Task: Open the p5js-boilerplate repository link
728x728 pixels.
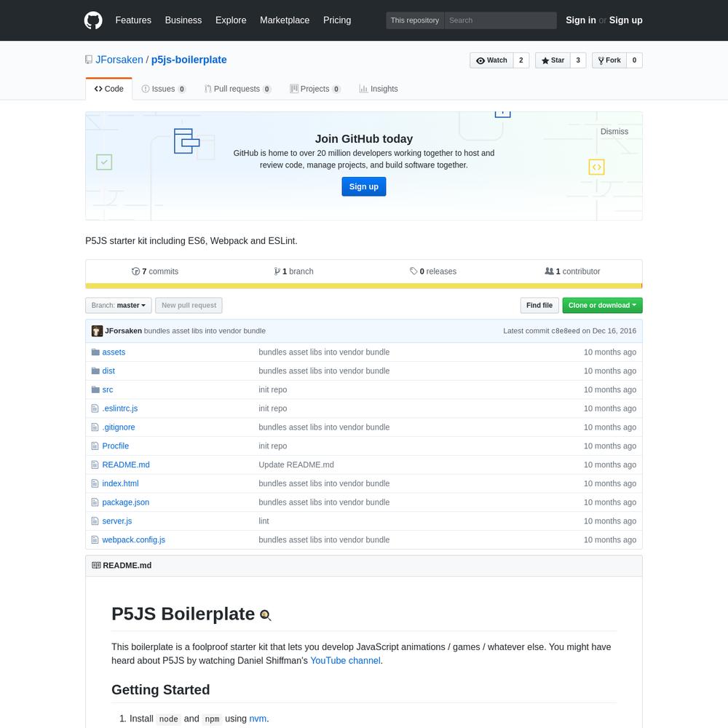Action: pos(189,60)
